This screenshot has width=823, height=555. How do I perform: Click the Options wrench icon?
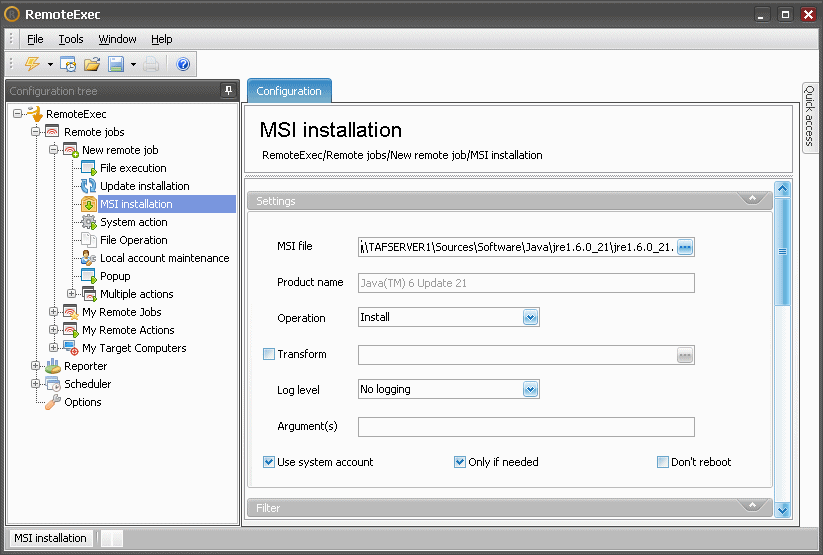pos(52,402)
